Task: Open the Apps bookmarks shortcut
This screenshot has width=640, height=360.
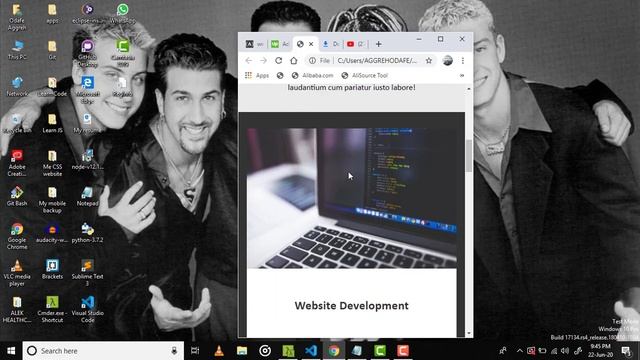Action: click(257, 76)
